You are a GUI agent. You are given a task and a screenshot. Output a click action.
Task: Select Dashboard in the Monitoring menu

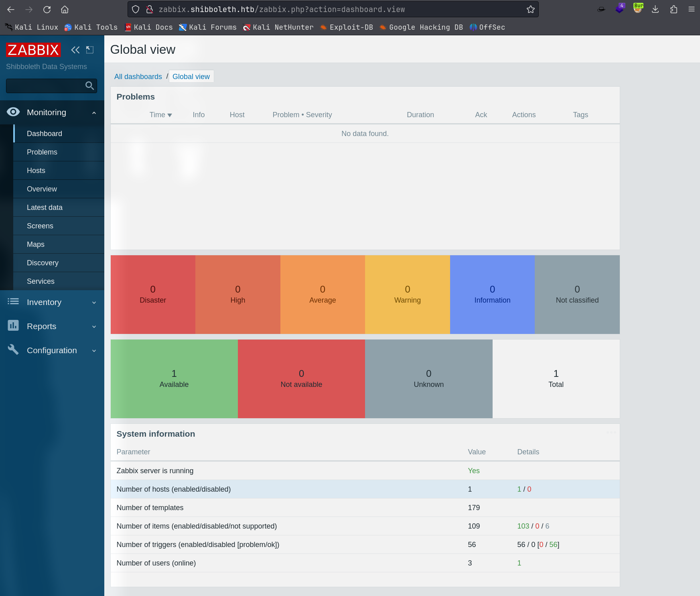click(59, 134)
